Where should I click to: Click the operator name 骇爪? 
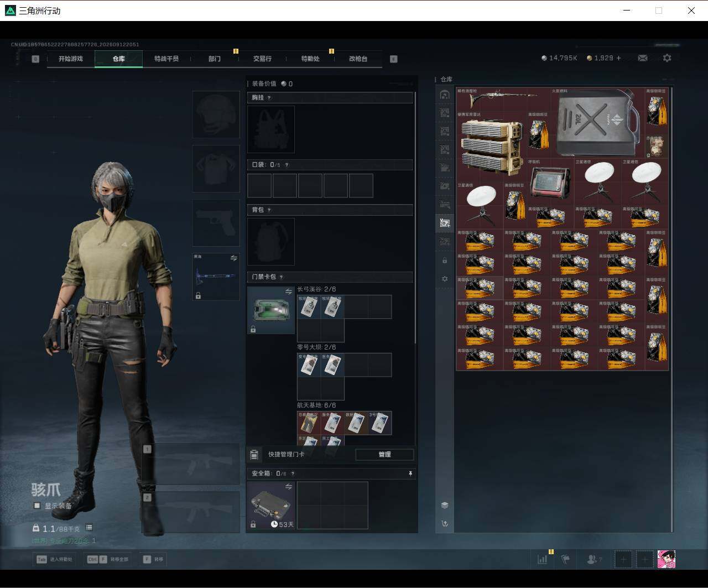(46, 490)
